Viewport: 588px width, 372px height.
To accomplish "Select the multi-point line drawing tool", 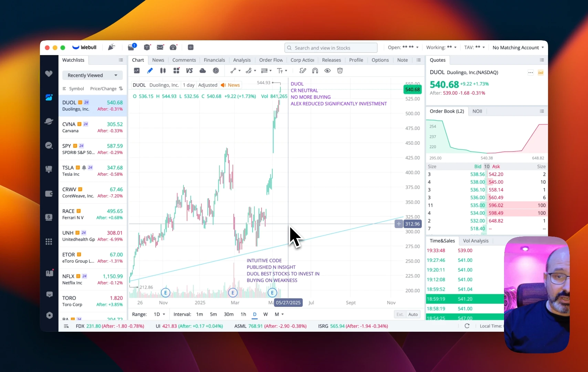I will click(249, 71).
